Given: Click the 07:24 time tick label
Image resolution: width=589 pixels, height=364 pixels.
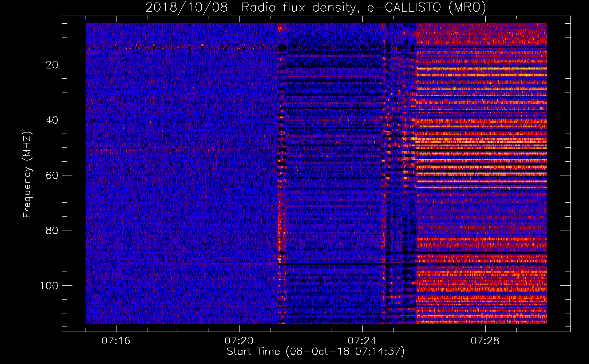Looking at the screenshot, I should click(362, 341).
